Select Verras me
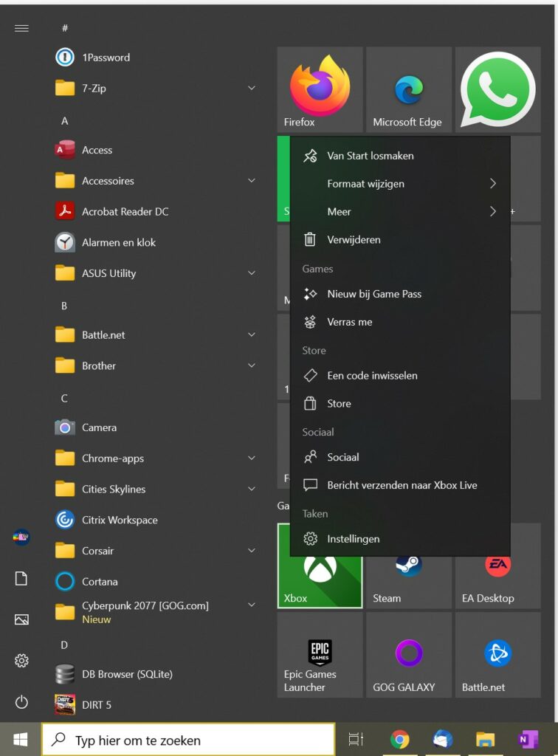This screenshot has width=558, height=756. click(400, 322)
